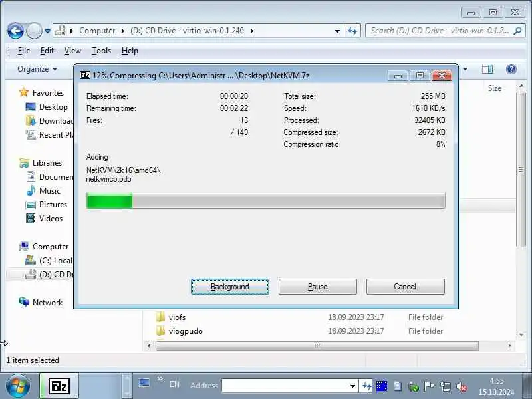Open address bar previous locations dropdown
The image size is (532, 399).
point(337,31)
